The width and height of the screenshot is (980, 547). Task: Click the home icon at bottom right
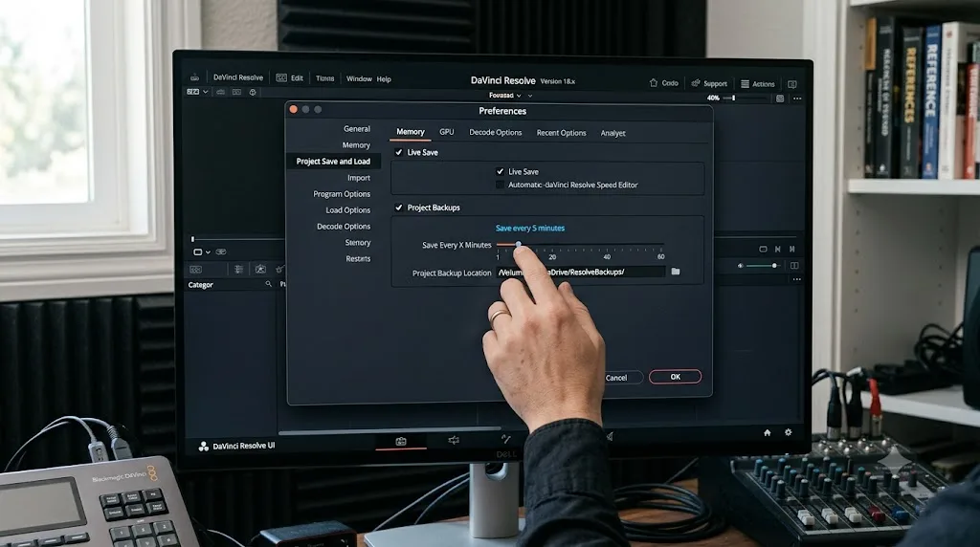(x=767, y=432)
